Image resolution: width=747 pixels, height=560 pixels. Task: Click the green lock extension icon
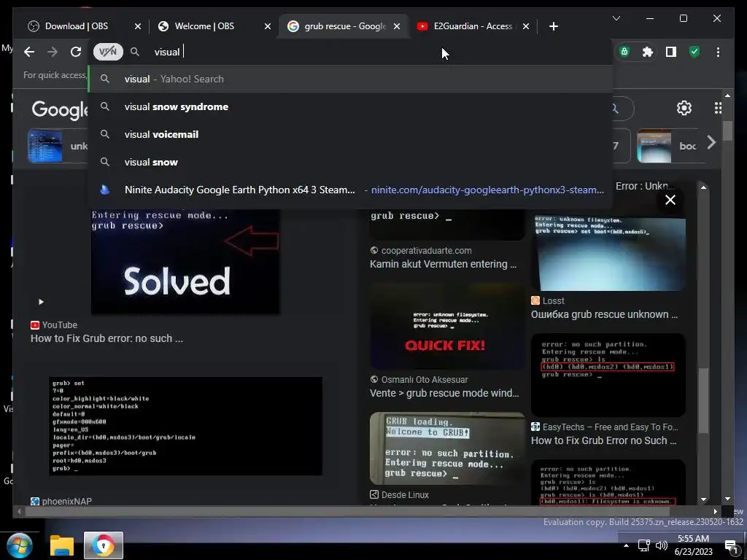click(624, 52)
